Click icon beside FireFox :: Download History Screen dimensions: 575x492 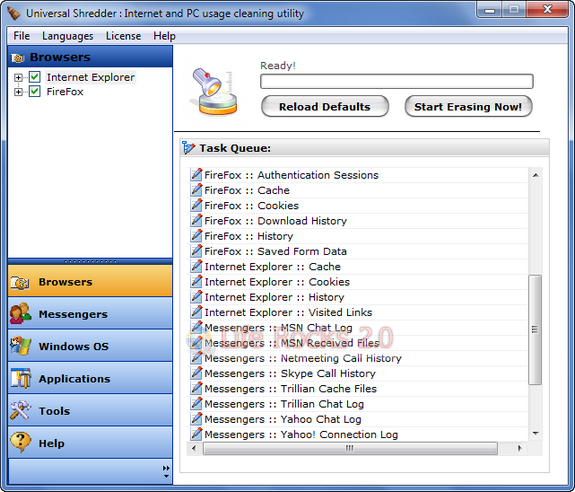click(196, 220)
